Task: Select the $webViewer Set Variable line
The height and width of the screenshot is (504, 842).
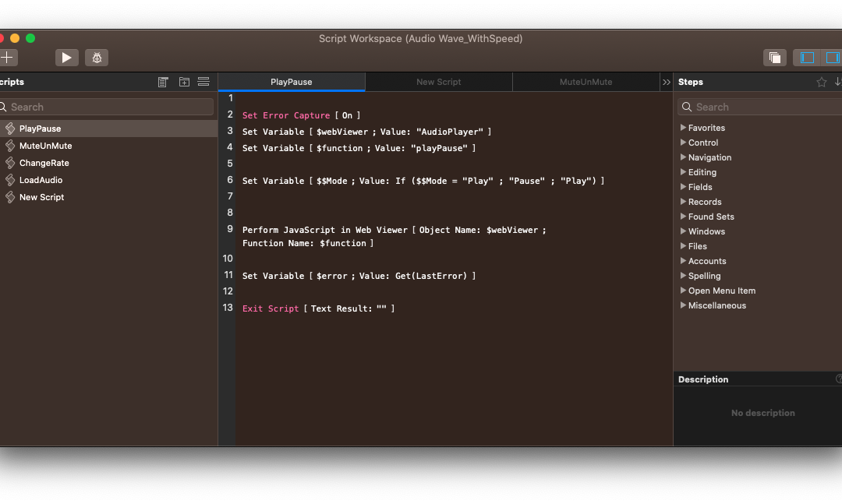Action: click(366, 132)
